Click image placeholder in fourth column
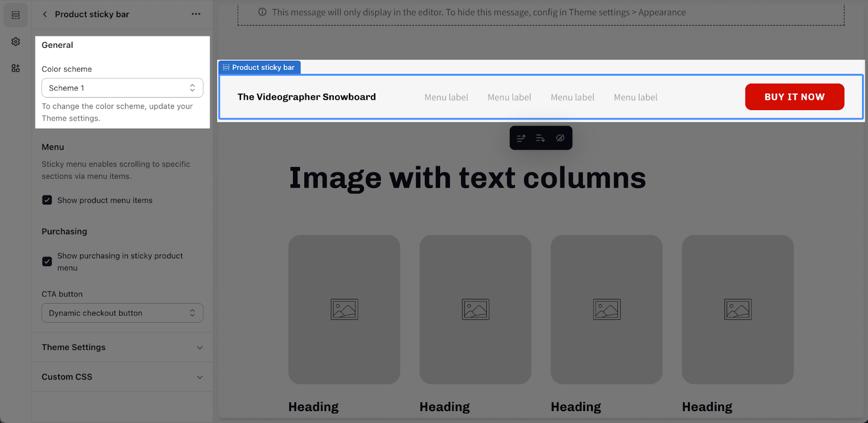 click(738, 309)
